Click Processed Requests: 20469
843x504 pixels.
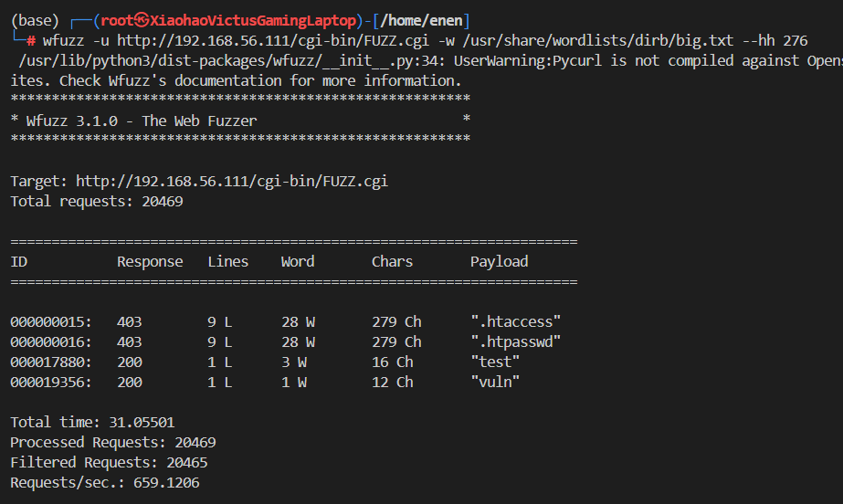point(113,443)
